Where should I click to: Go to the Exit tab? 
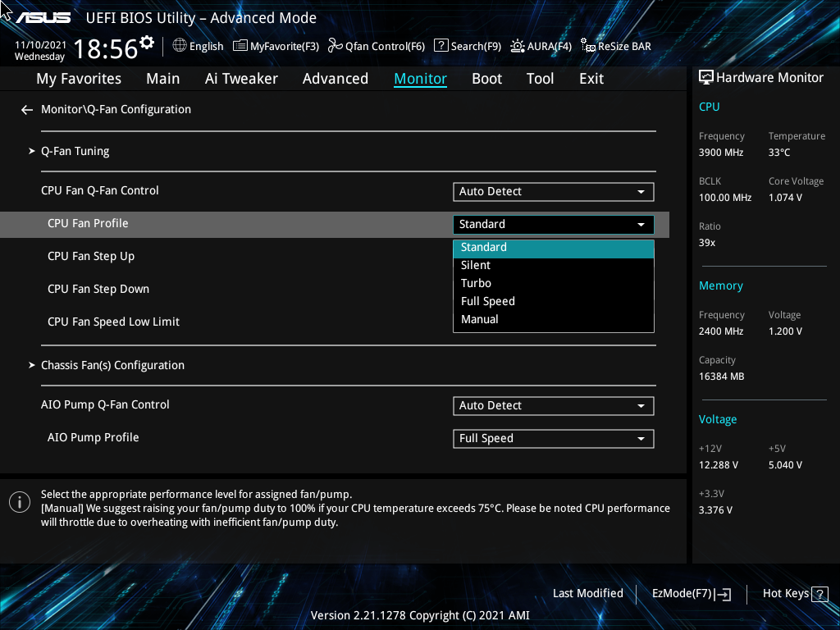(x=591, y=79)
